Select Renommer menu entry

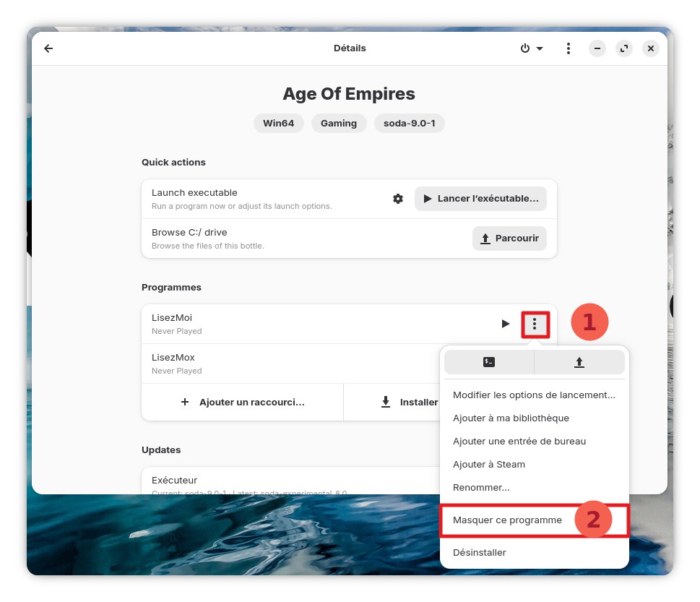click(x=480, y=488)
